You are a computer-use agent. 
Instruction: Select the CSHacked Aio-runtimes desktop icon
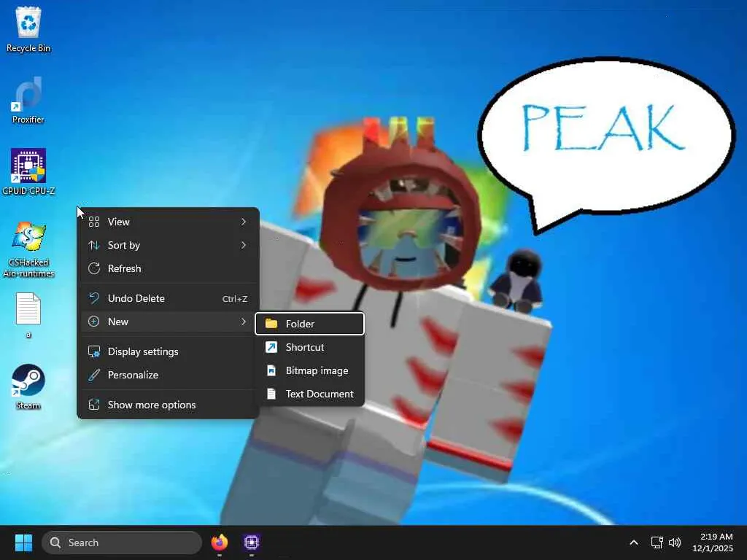28,249
